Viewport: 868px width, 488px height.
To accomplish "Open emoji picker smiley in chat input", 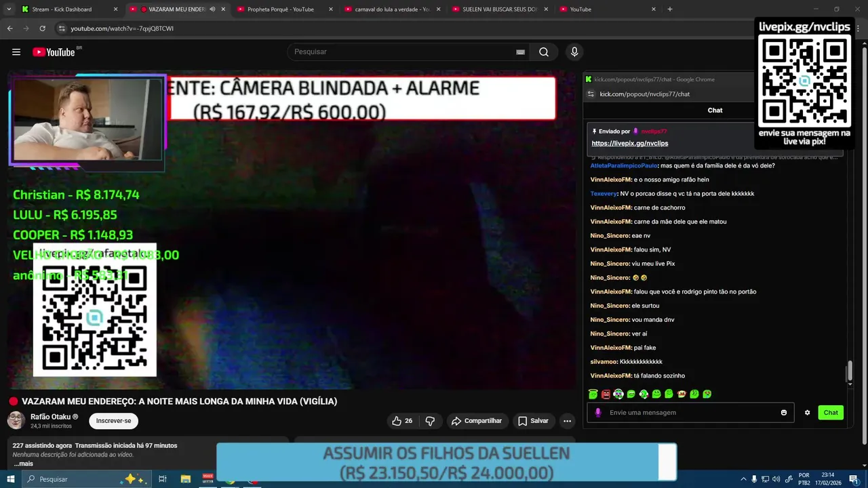I will pyautogui.click(x=784, y=413).
